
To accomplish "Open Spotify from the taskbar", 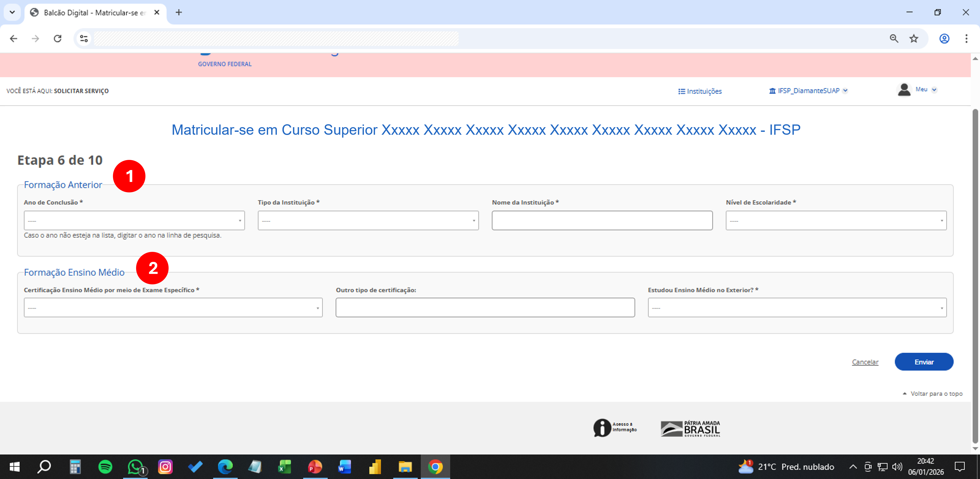I will (x=105, y=467).
